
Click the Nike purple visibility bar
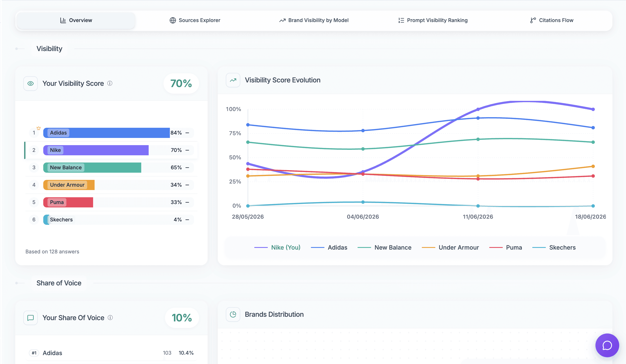pyautogui.click(x=96, y=150)
